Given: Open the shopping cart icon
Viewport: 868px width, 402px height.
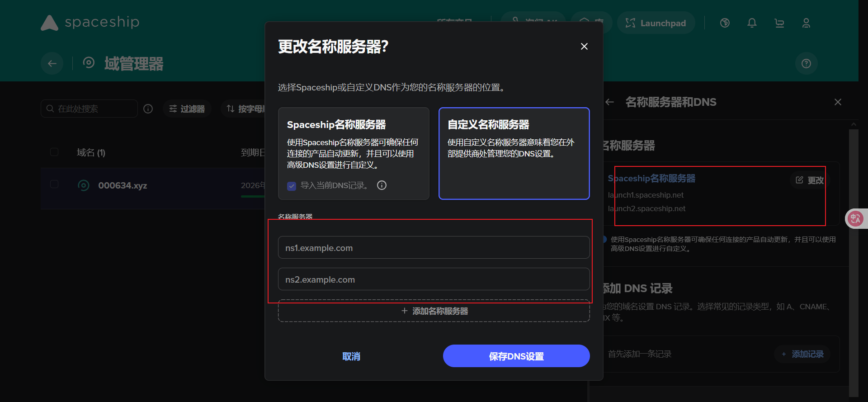Looking at the screenshot, I should [x=779, y=23].
